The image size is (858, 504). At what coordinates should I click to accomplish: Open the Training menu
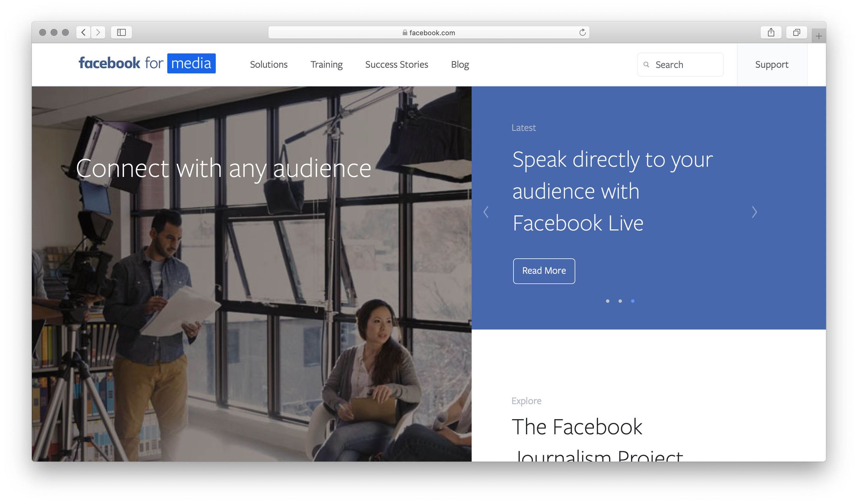tap(326, 64)
